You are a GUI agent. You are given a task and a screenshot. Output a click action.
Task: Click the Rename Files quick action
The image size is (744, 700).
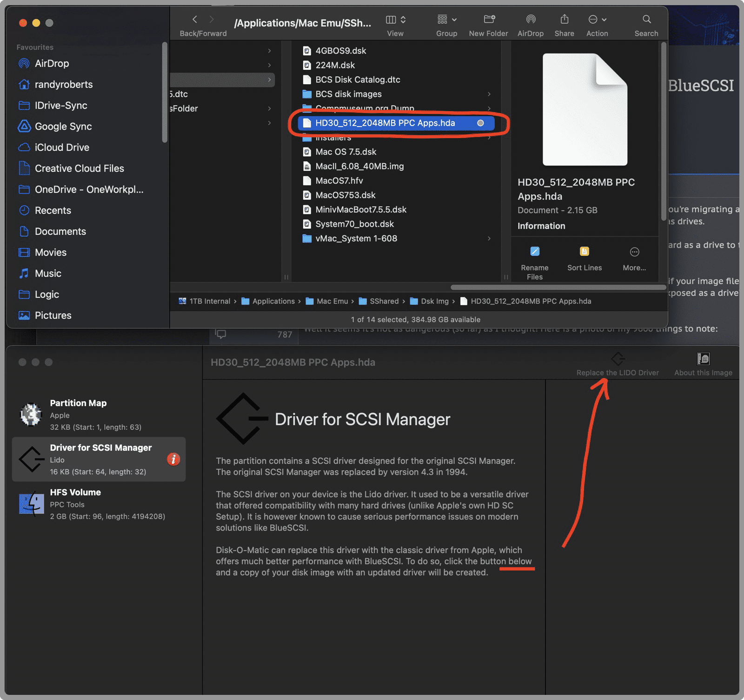(x=534, y=252)
